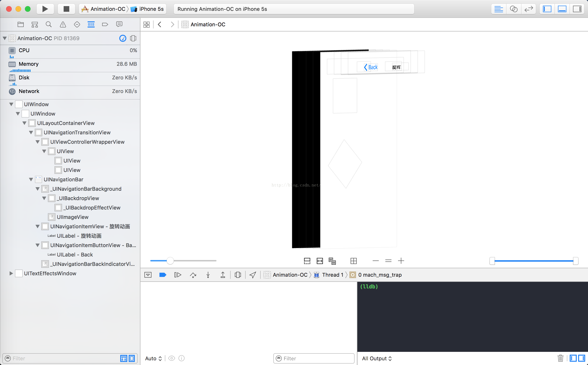588x365 pixels.
Task: Collapse the UINavigationTransitionView node
Action: point(31,132)
